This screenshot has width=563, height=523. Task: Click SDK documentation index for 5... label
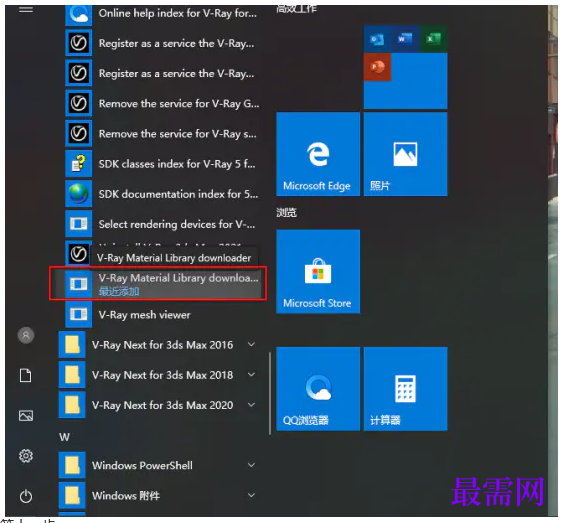tap(178, 194)
